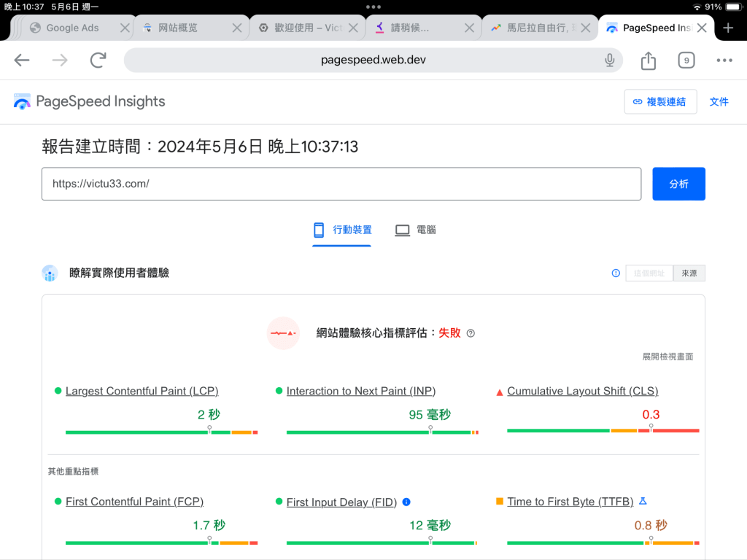Add a new tab with plus icon
Viewport: 747px width, 560px height.
point(728,28)
